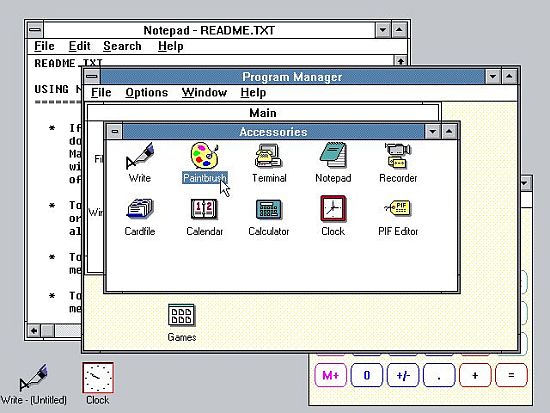Open the Program Manager control menu box
This screenshot has width=550, height=413.
click(x=92, y=76)
